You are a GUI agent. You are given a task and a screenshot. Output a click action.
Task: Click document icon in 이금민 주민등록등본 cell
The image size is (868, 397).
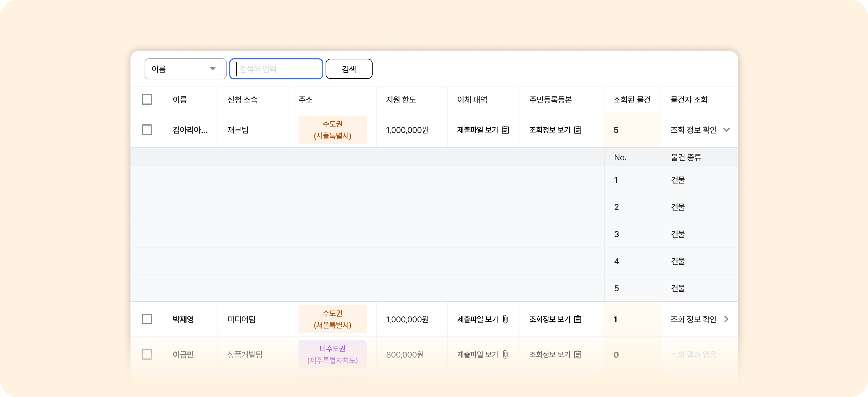[578, 354]
